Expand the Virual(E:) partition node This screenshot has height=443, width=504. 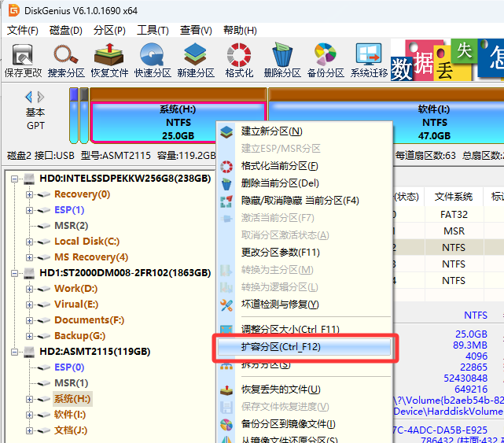29,305
